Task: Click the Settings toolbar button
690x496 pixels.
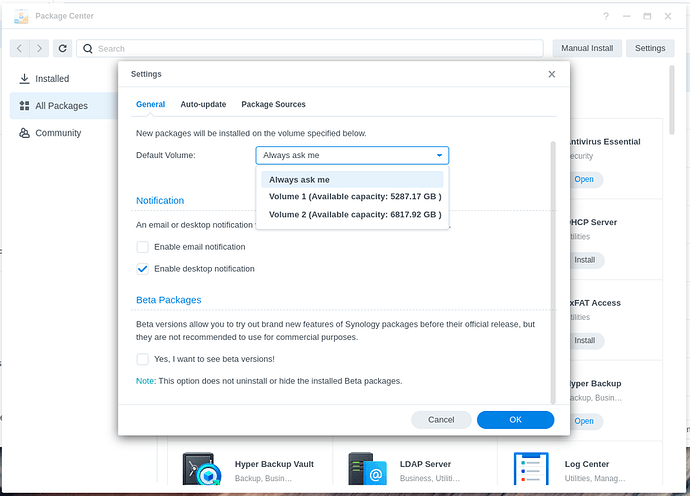Action: pyautogui.click(x=650, y=48)
